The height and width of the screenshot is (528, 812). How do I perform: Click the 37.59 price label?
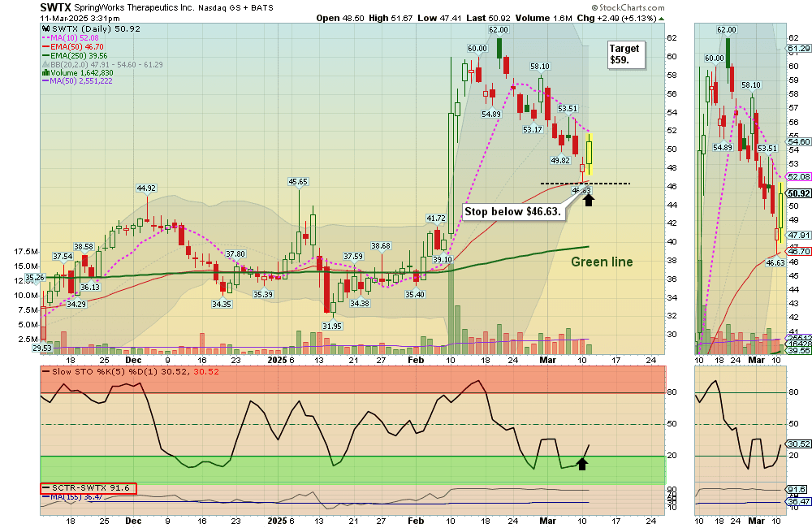353,256
